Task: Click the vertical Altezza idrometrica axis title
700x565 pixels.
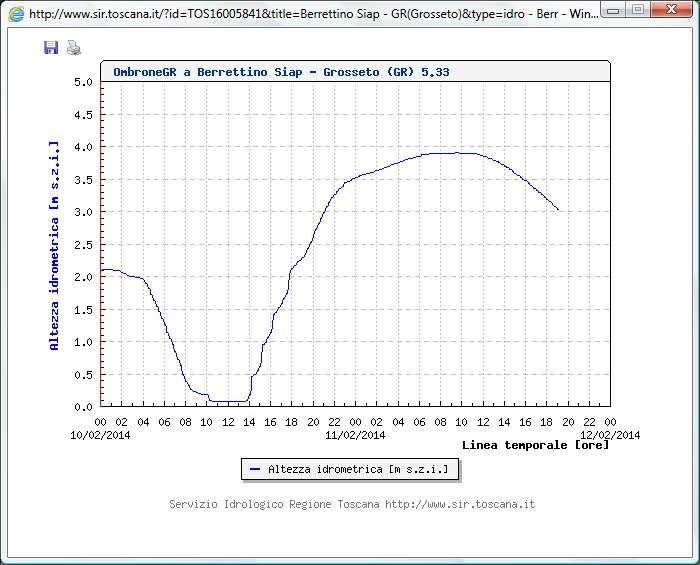Action: tap(55, 245)
